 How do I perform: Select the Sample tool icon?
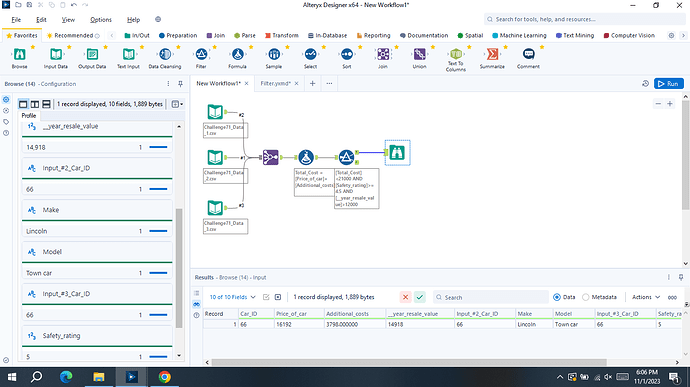point(274,55)
